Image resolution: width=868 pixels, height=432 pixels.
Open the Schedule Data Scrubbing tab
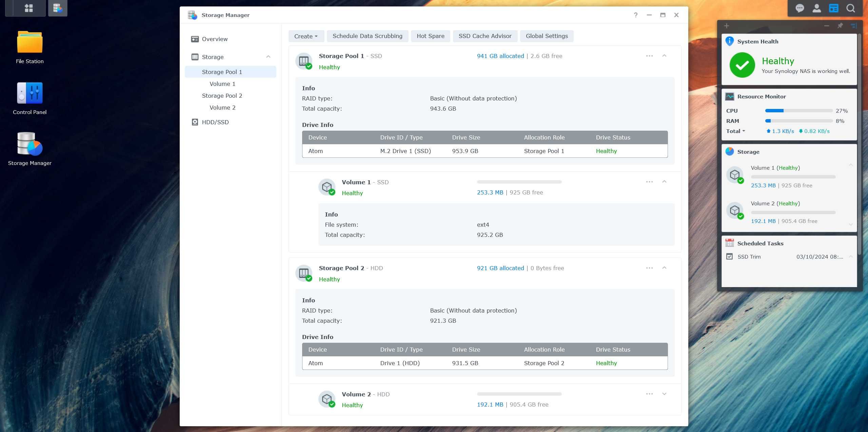coord(367,36)
